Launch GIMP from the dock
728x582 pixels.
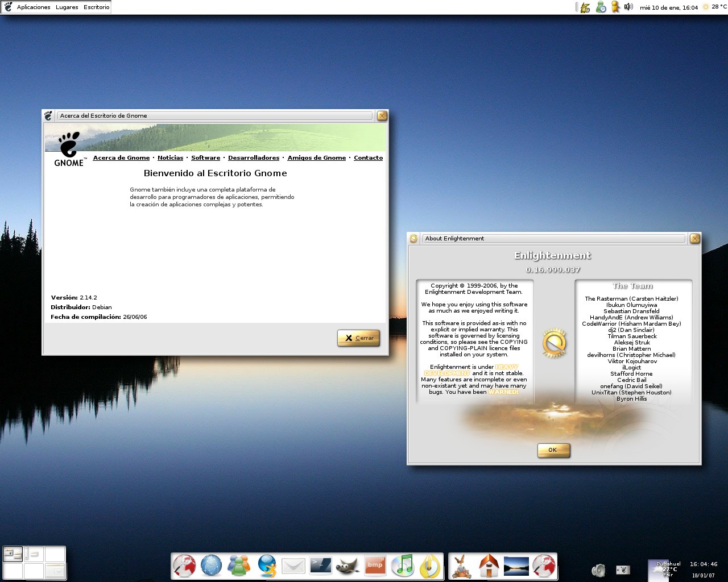(x=347, y=567)
